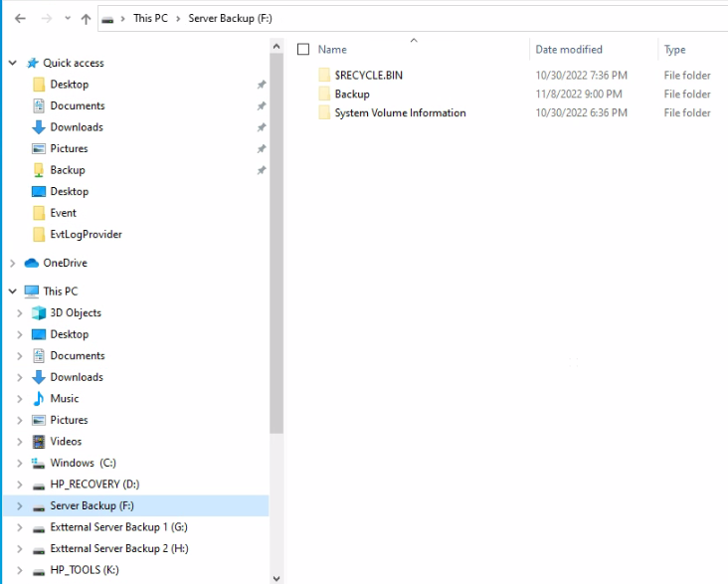Select Extternal Server Backup 1 (G:)

[119, 527]
